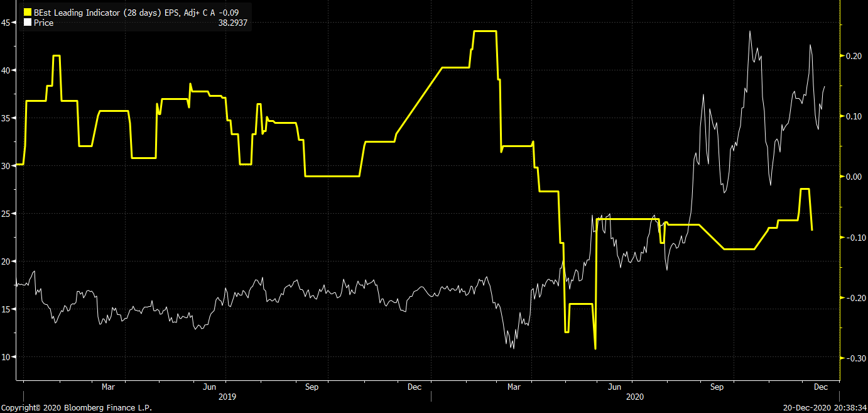The height and width of the screenshot is (413, 868).
Task: Click the left axis label 40
Action: point(6,70)
